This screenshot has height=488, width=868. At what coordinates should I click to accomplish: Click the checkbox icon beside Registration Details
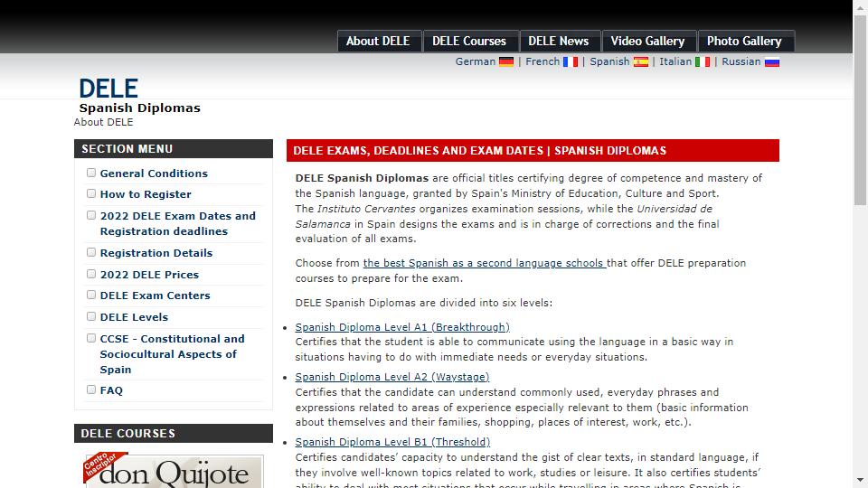[91, 252]
